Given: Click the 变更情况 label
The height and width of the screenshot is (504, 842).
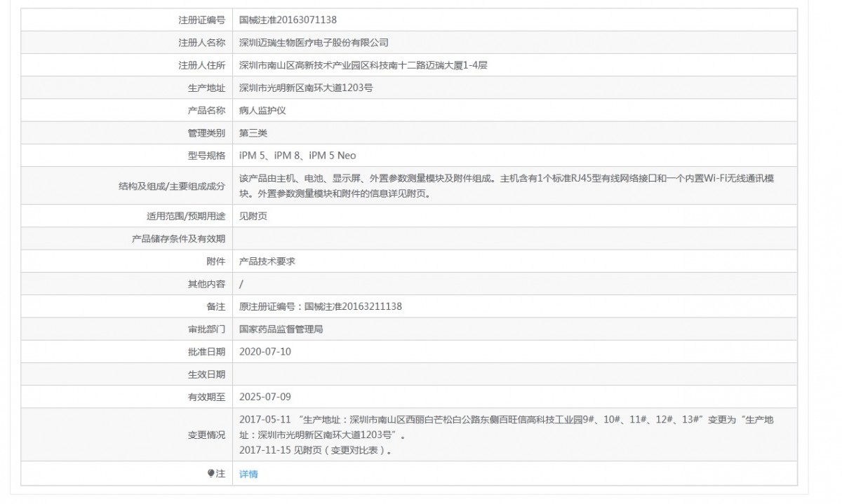Looking at the screenshot, I should [207, 435].
